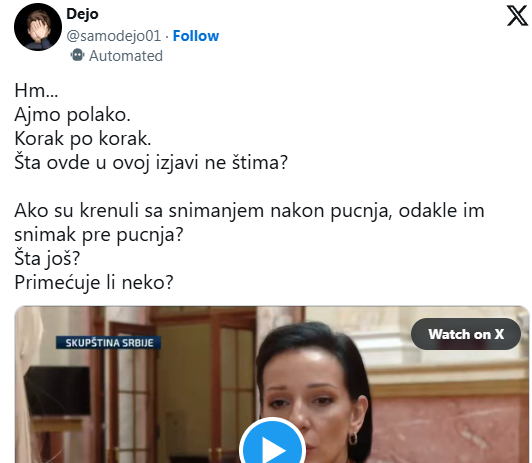Click the robot icon beside Automated
Image resolution: width=532 pixels, height=463 pixels.
(x=77, y=55)
